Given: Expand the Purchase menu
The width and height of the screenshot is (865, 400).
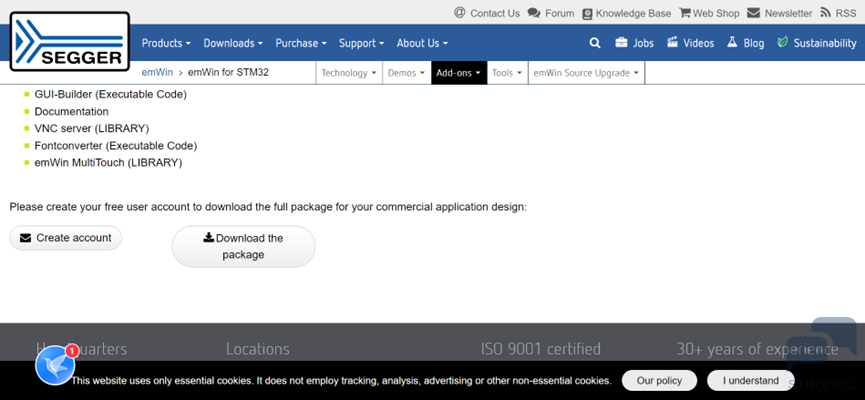Looking at the screenshot, I should coord(301,43).
